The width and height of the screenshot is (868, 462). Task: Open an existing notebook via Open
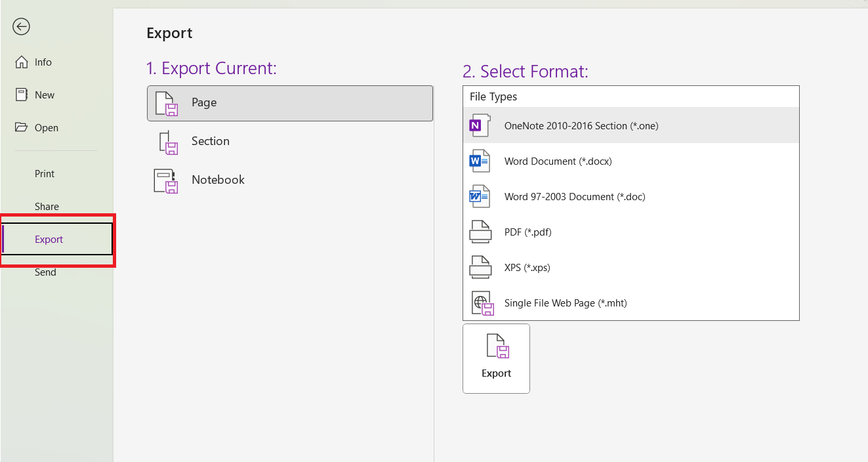pos(47,127)
